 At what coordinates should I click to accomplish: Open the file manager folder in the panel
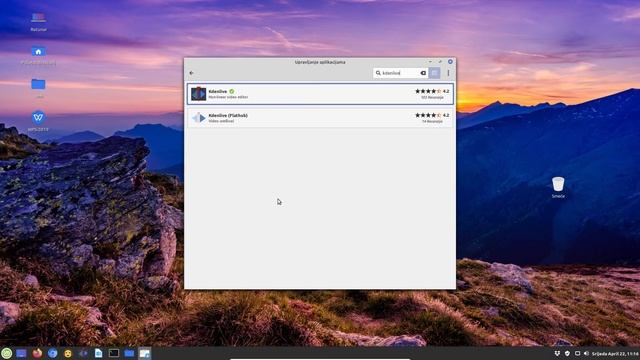click(x=129, y=353)
